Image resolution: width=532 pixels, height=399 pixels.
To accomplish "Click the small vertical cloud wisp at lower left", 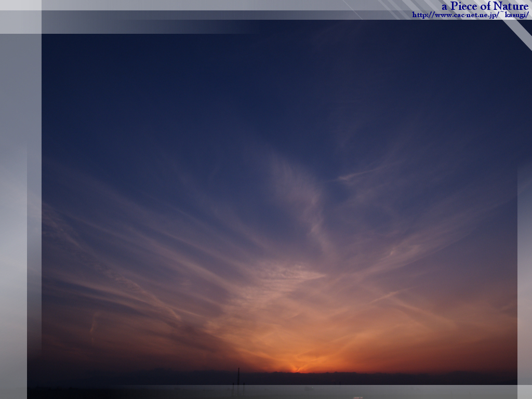I will tap(93, 322).
